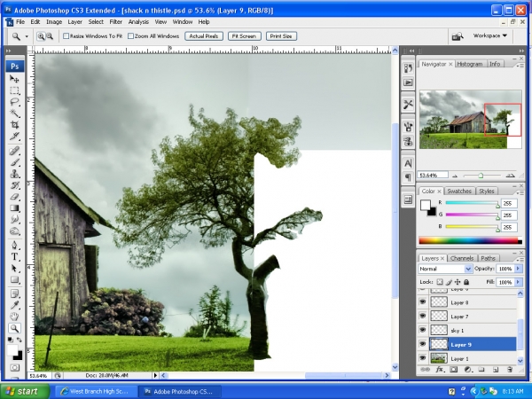Open the Fill slider arrow
The image size is (532, 399).
point(518,282)
